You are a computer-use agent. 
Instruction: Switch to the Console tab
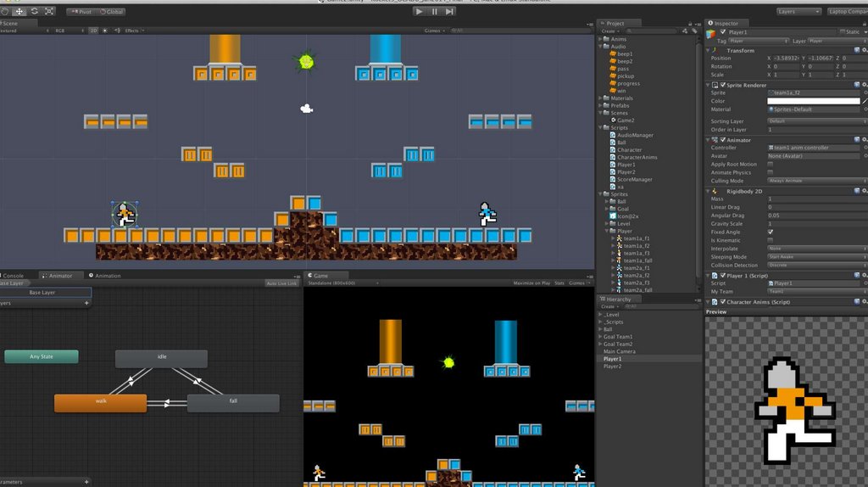click(14, 276)
